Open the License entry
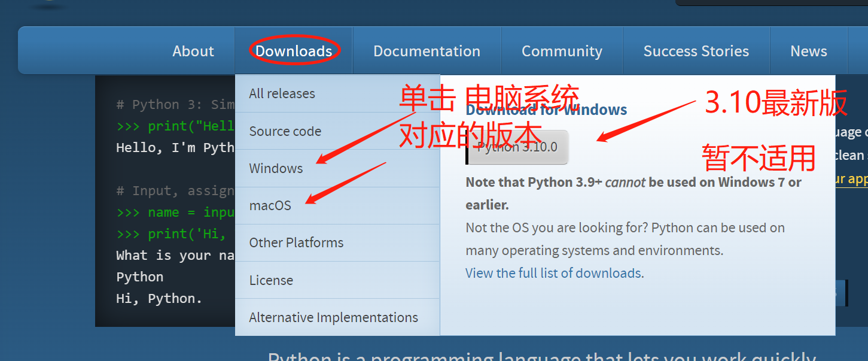 pos(337,280)
